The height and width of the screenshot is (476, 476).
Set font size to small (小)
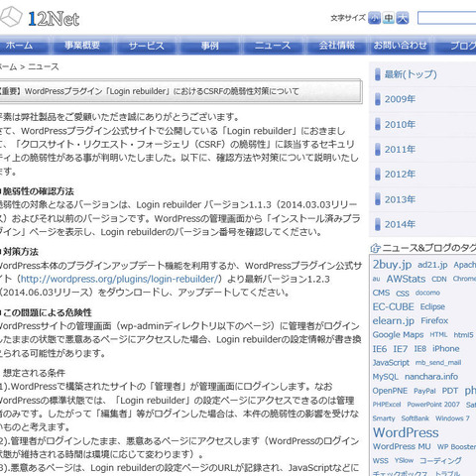coord(374,18)
